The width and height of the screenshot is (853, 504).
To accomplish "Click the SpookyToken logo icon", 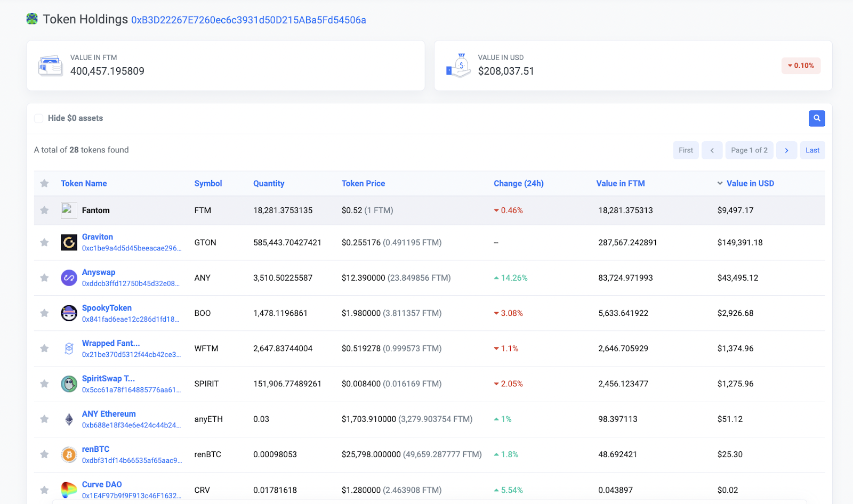I will (69, 313).
